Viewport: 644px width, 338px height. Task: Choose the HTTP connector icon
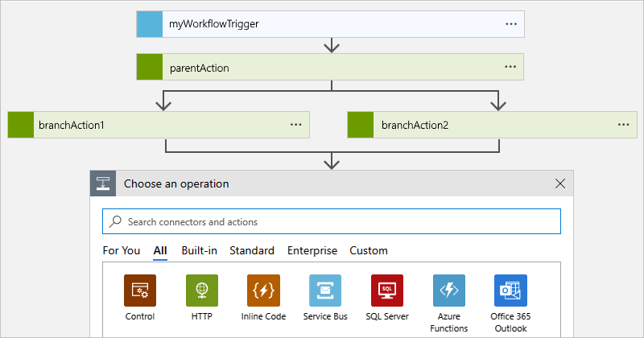(202, 291)
